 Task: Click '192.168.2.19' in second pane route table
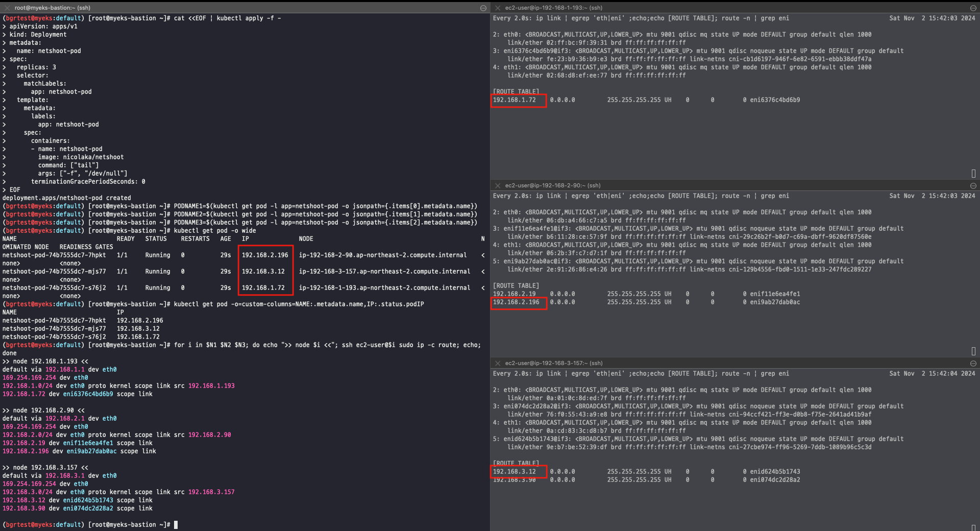514,294
